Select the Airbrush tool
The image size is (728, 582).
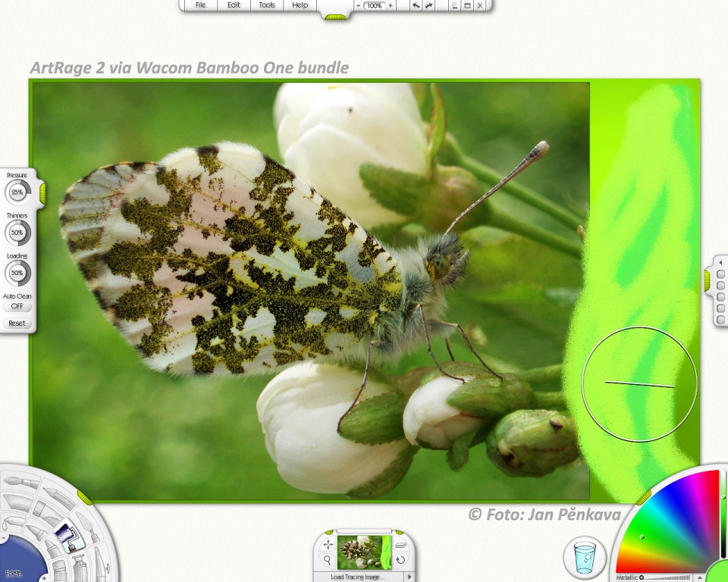101,564
